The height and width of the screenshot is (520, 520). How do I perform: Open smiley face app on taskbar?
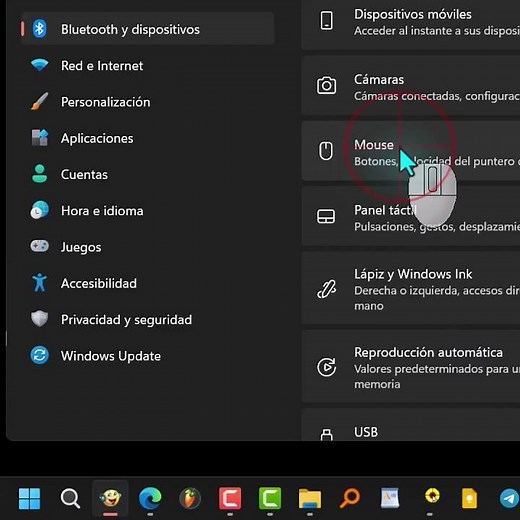tap(110, 498)
